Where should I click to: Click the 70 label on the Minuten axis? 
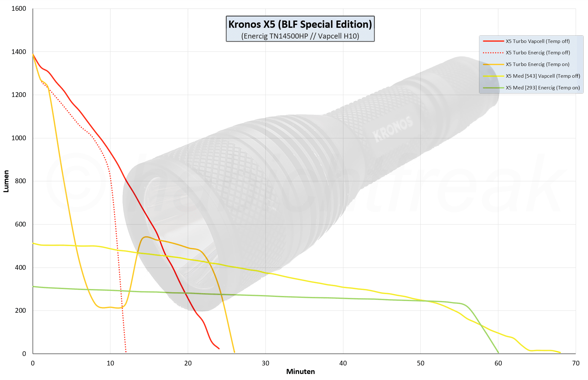[x=576, y=363]
